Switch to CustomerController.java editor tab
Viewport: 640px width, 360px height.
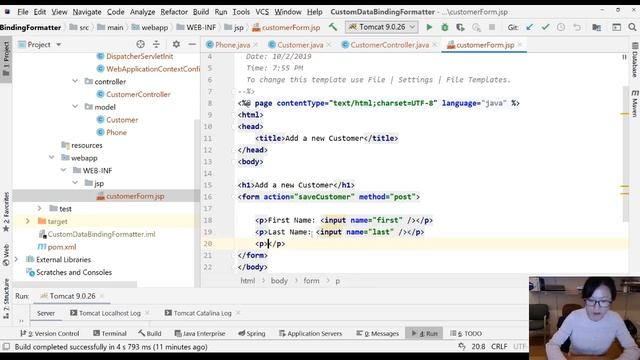point(389,45)
